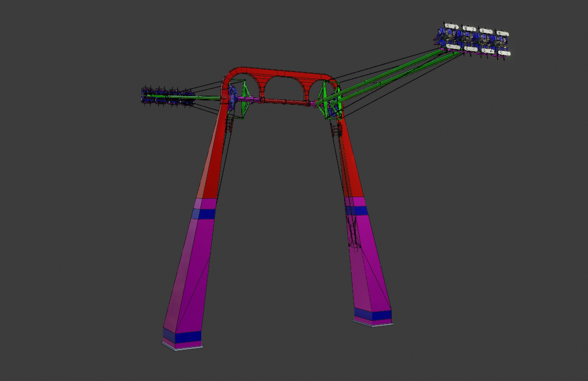Viewport: 588px width, 381px height.
Task: Select the upper red section of right leg
Action: 350,161
